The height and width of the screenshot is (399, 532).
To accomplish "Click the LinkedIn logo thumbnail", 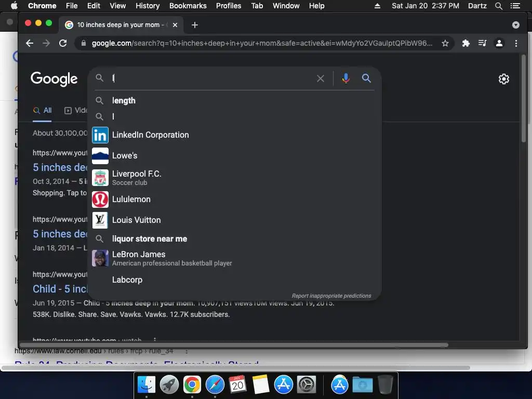I will [x=100, y=135].
